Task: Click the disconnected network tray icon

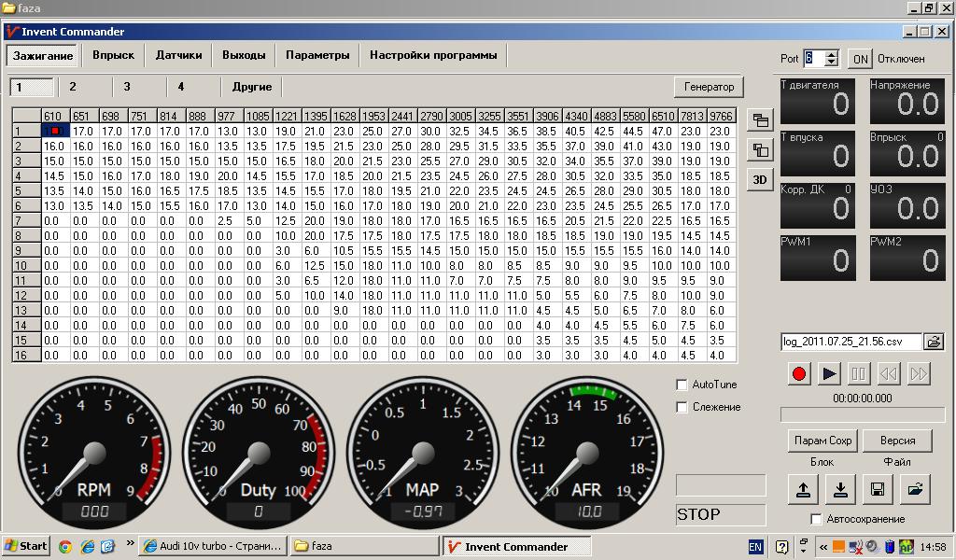Action: [855, 547]
